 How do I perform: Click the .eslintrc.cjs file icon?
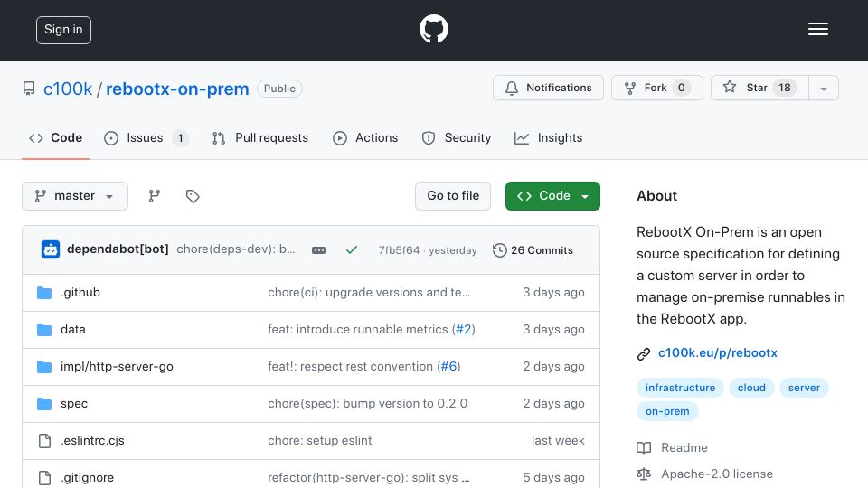coord(44,440)
